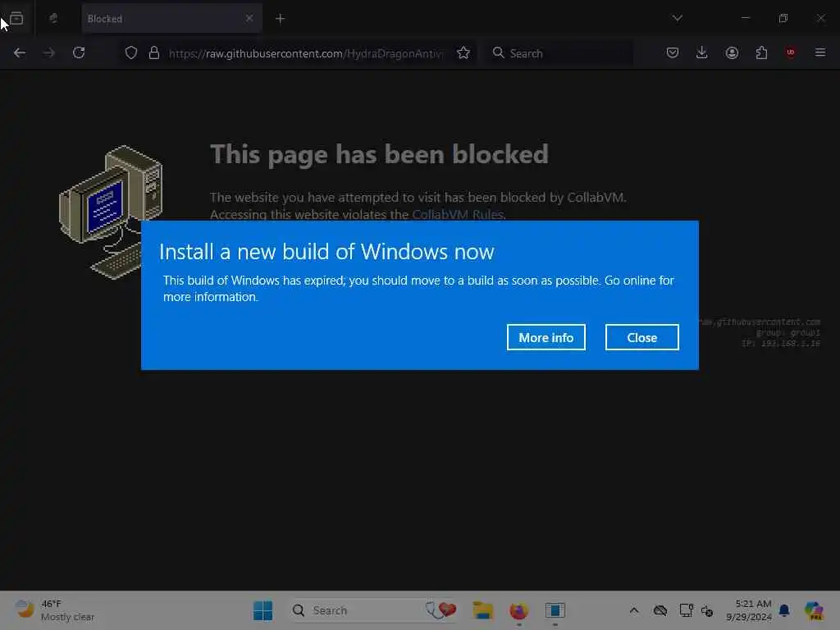Open the weather widget showing 46°F

click(55, 610)
